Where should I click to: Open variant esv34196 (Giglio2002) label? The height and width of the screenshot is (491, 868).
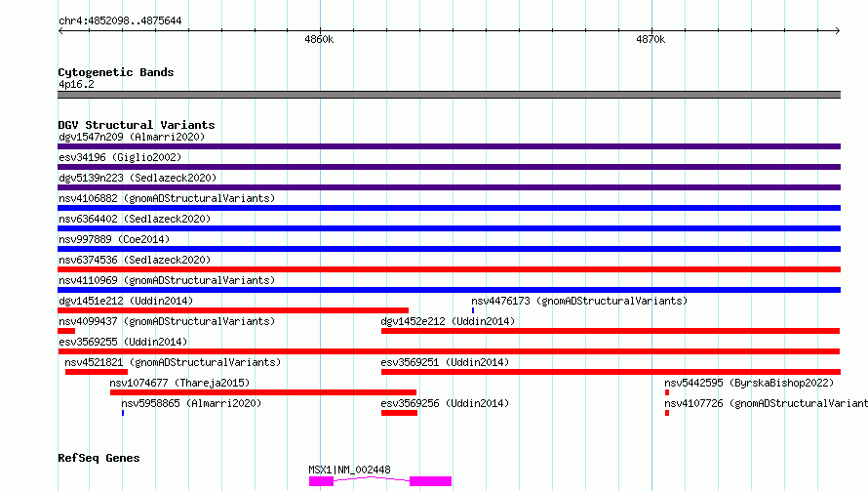pos(120,157)
